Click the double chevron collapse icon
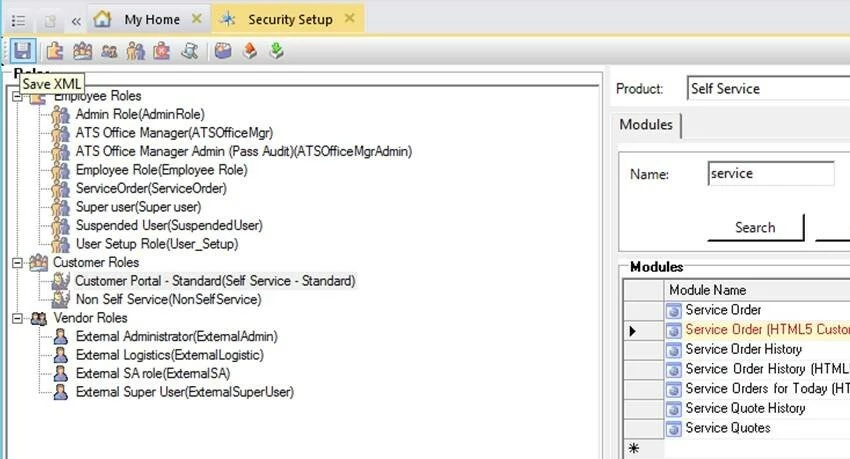This screenshot has width=850, height=459. pos(76,19)
